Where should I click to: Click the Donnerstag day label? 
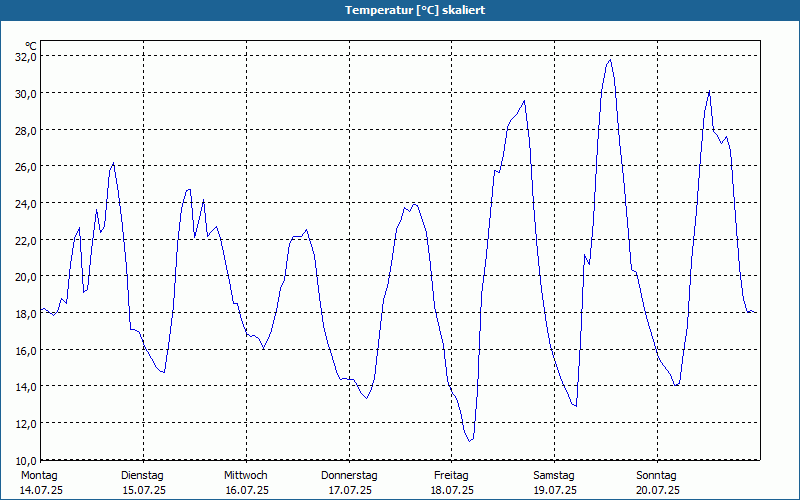pyautogui.click(x=349, y=476)
